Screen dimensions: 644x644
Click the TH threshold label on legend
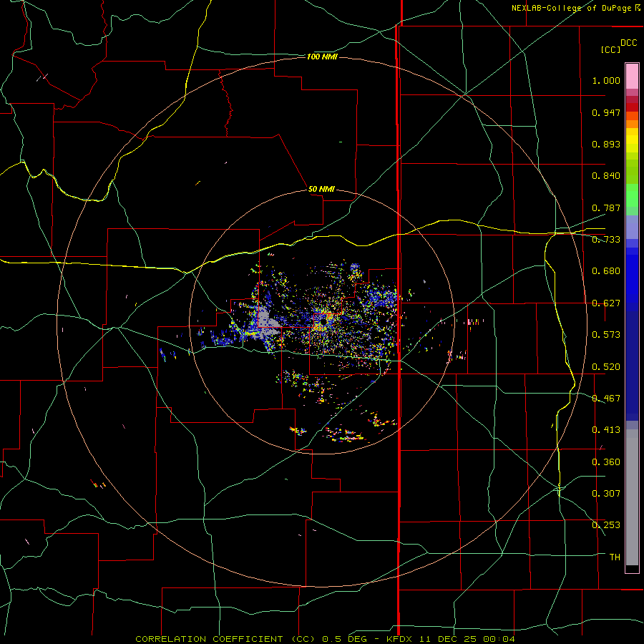615,557
